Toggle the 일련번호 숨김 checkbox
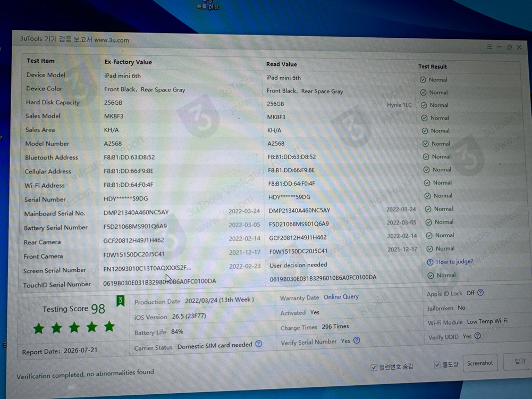The width and height of the screenshot is (532, 399). [374, 368]
